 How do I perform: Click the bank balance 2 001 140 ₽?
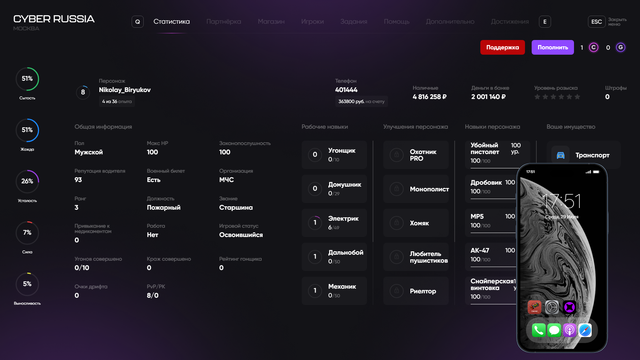489,97
